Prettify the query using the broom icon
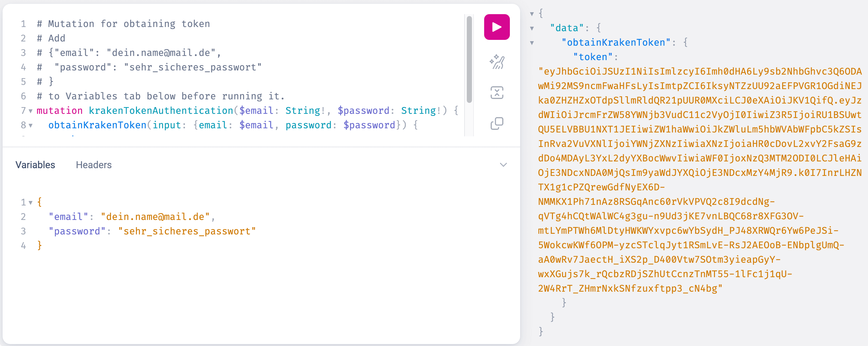Viewport: 868px width, 346px height. [497, 61]
